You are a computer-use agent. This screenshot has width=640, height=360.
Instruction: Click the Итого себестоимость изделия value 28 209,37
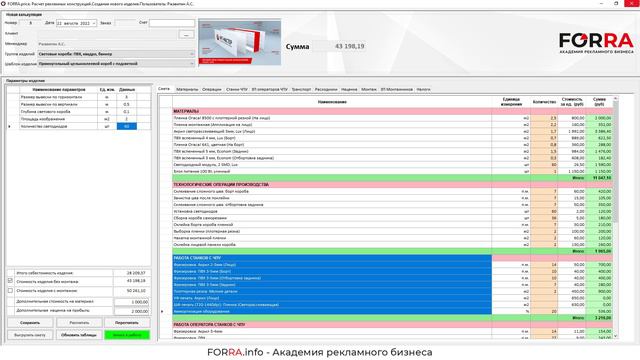pos(136,273)
